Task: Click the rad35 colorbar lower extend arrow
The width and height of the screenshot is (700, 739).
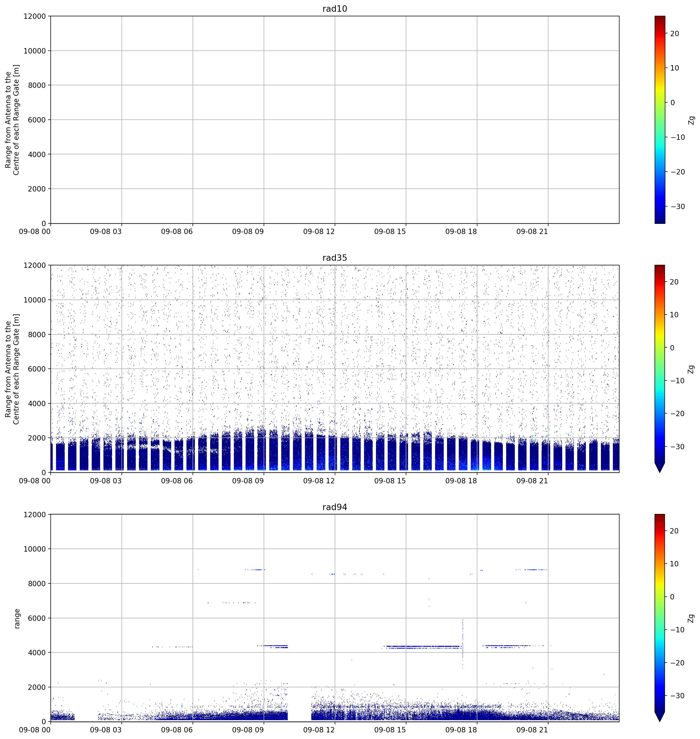Action: (x=660, y=468)
